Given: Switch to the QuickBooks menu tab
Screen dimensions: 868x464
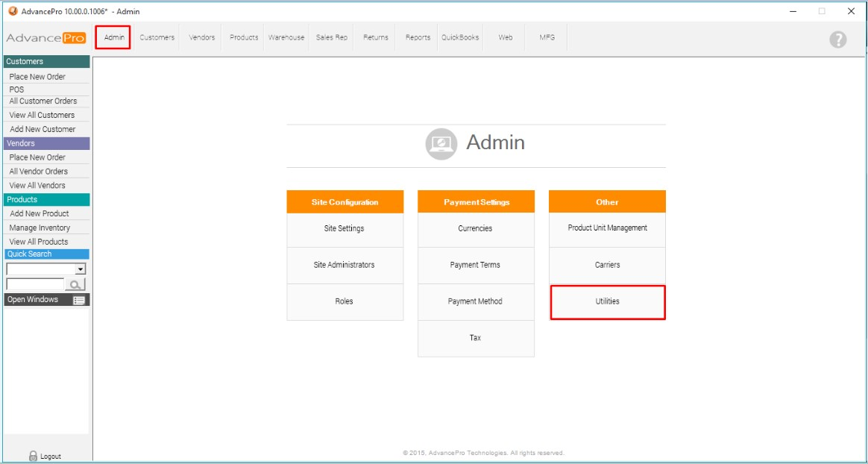Looking at the screenshot, I should click(460, 37).
